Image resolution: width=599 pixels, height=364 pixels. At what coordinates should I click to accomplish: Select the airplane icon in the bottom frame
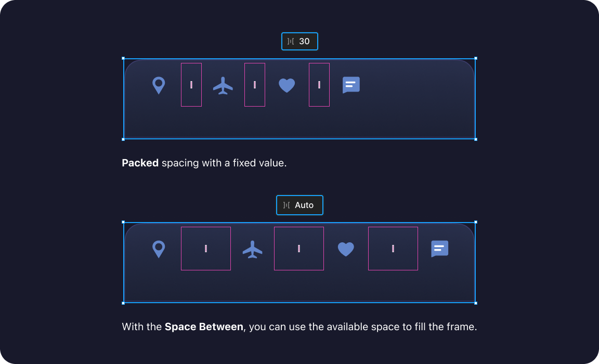252,248
